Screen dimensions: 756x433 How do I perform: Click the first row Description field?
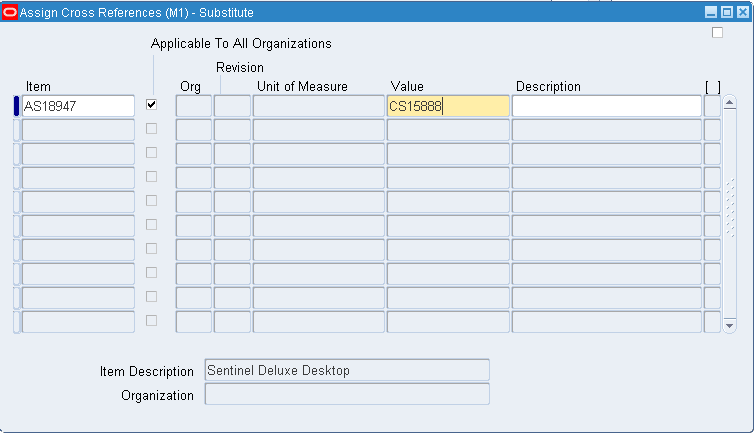tap(606, 105)
